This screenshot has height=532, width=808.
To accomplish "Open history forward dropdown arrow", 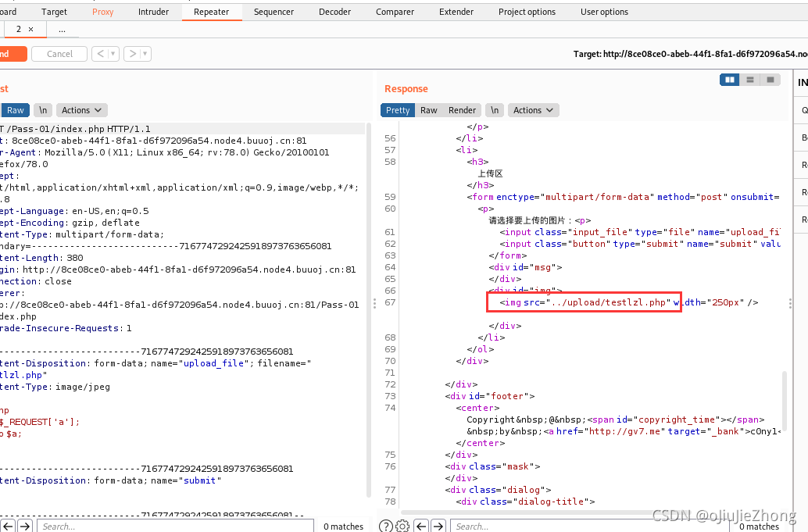I will [145, 54].
